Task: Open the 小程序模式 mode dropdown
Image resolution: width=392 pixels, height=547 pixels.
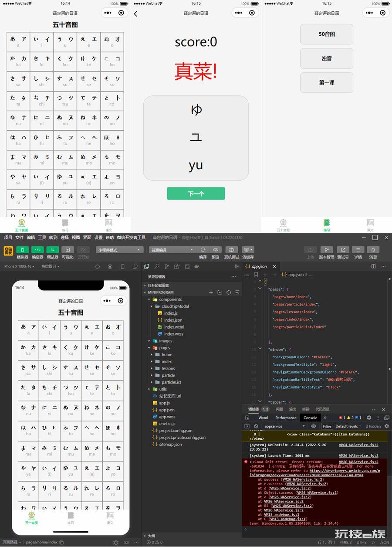Action: (120, 250)
